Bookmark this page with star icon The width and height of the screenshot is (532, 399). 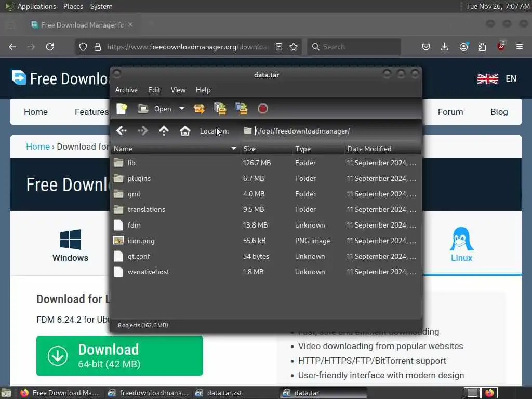pos(294,47)
